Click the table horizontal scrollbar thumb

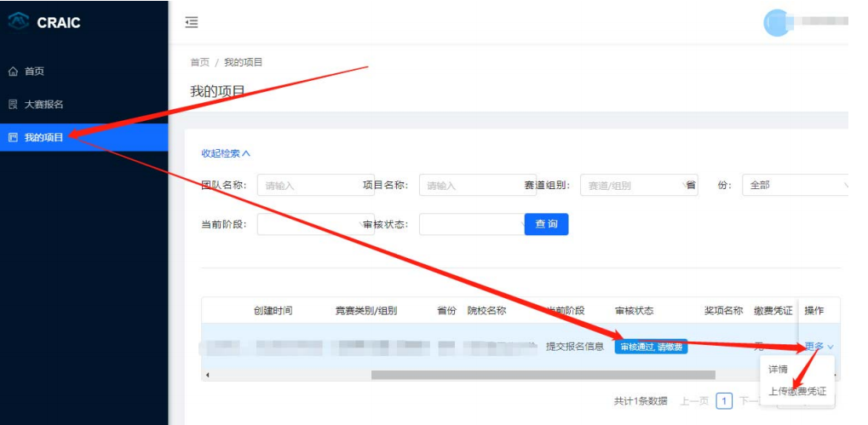(543, 375)
